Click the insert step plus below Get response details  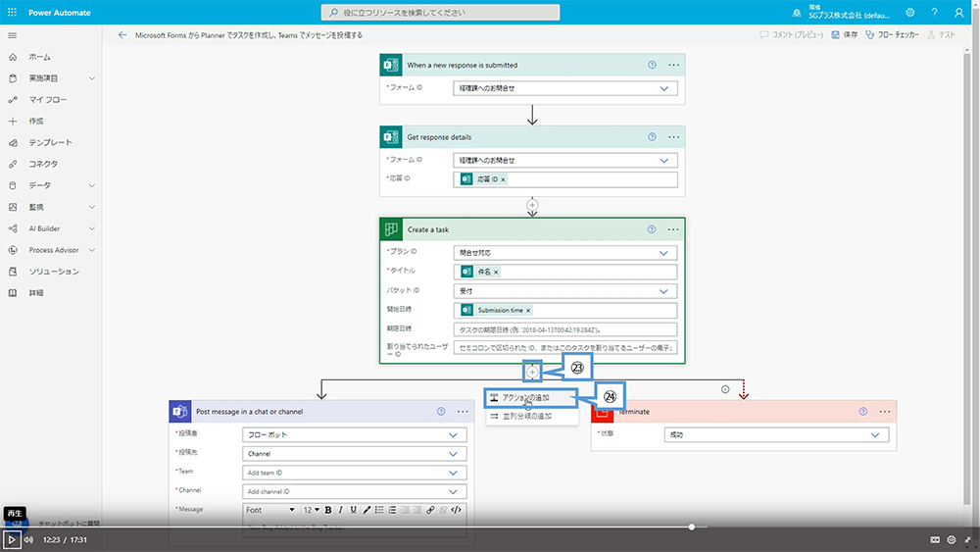[532, 204]
